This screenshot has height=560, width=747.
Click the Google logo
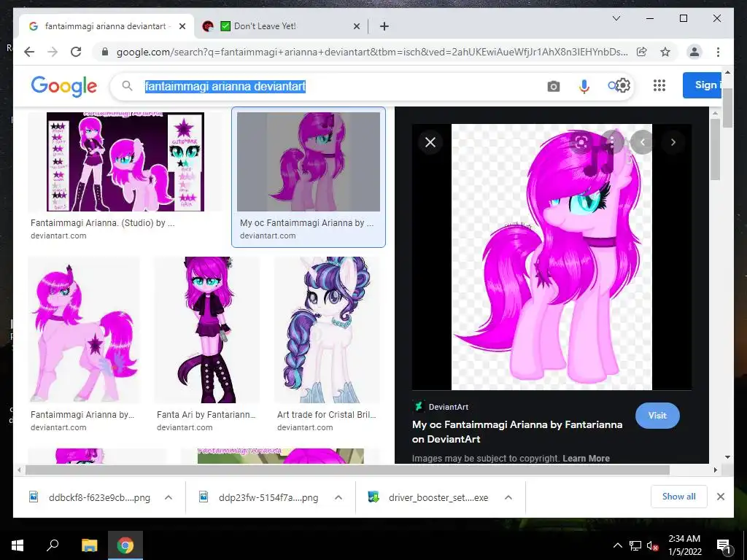pyautogui.click(x=64, y=86)
